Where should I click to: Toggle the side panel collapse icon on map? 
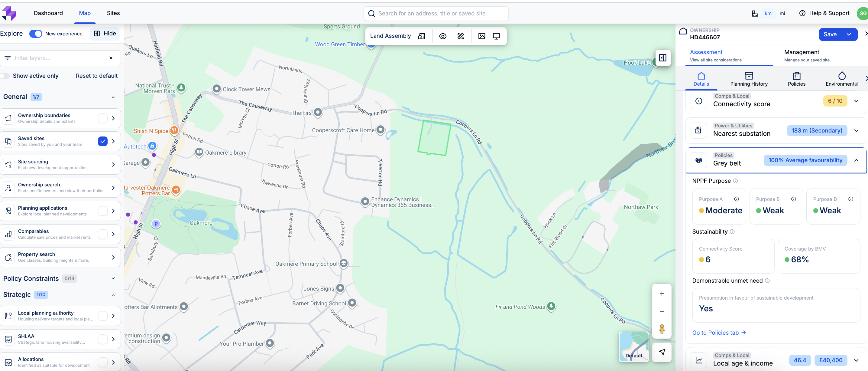click(662, 58)
